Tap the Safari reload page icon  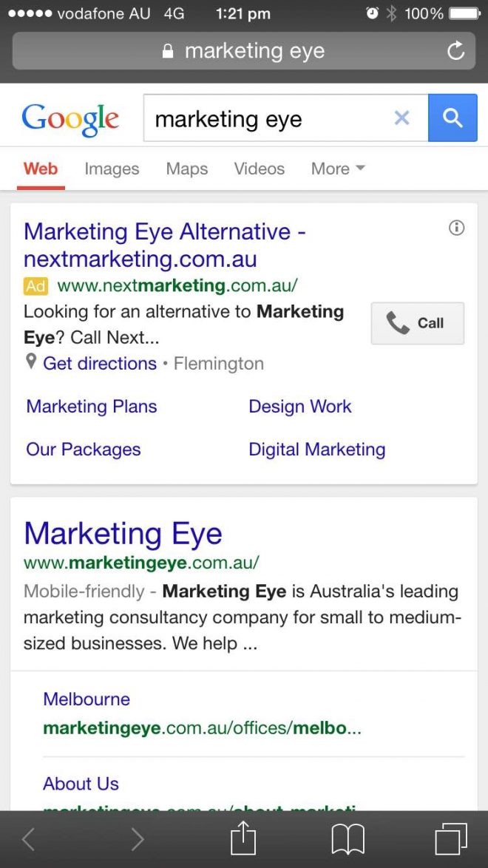click(x=455, y=51)
